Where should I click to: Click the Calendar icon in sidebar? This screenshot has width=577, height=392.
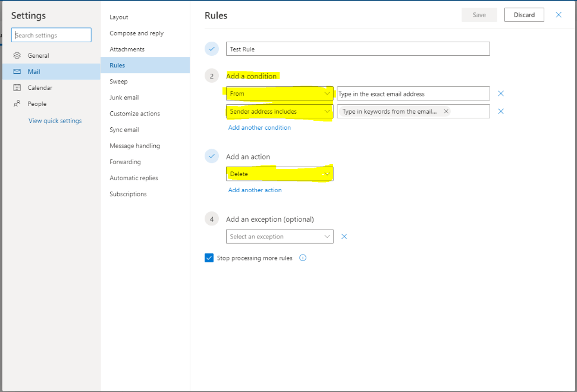(17, 87)
